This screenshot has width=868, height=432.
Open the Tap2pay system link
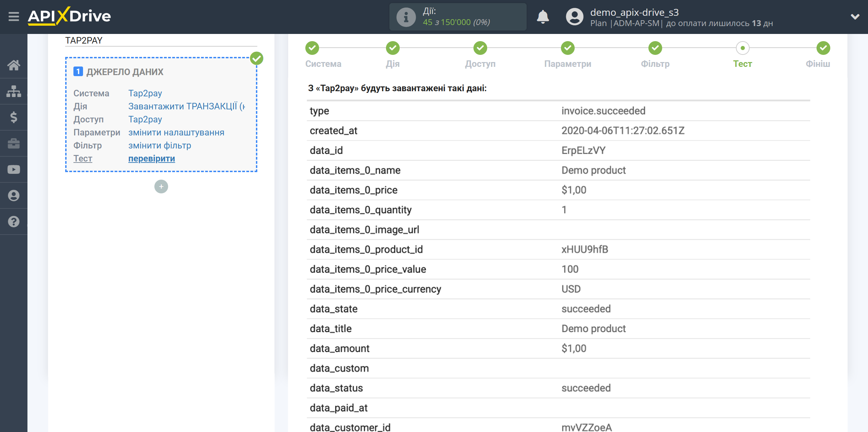(145, 93)
